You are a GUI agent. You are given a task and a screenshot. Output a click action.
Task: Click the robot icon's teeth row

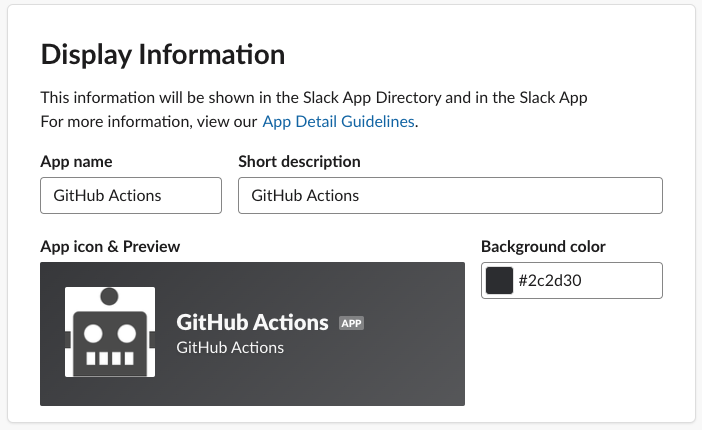pos(110,357)
